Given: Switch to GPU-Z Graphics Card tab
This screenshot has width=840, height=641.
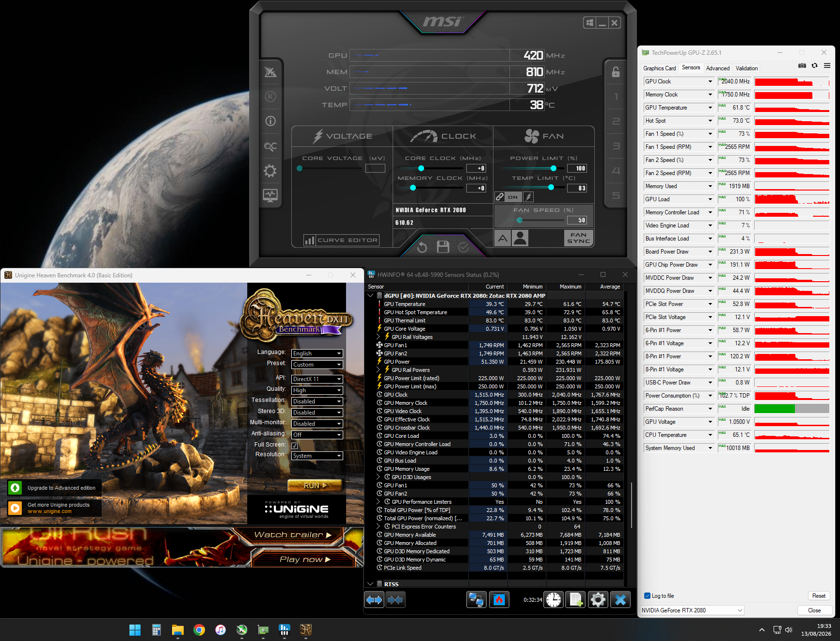Looking at the screenshot, I should pos(659,68).
